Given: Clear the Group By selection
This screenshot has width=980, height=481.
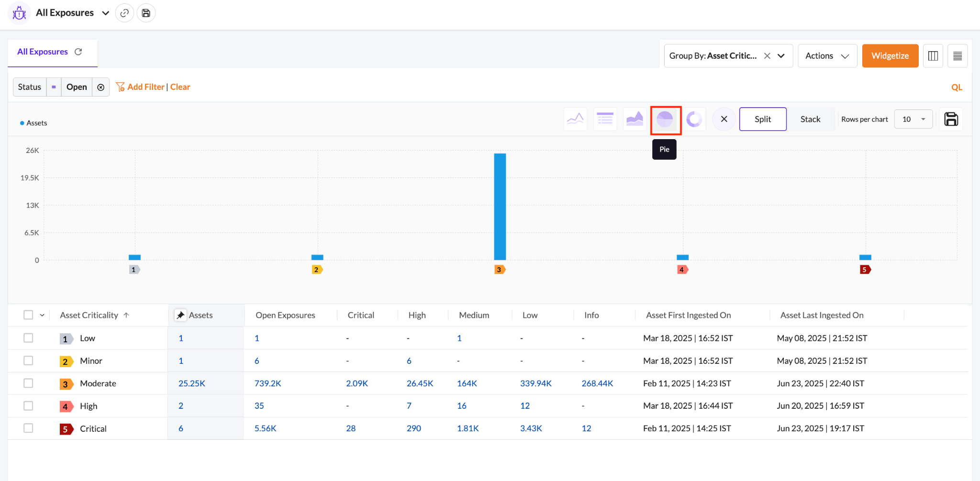Looking at the screenshot, I should (x=767, y=56).
